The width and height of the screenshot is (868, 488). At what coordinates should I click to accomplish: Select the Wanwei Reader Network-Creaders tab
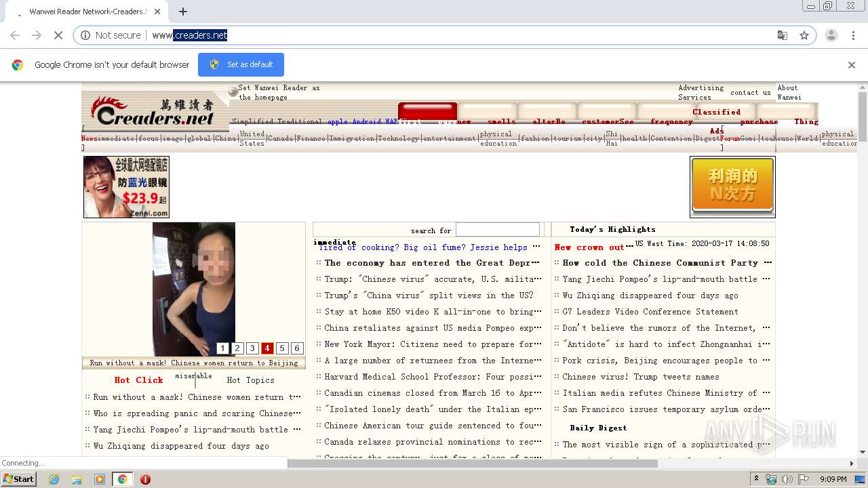(87, 12)
